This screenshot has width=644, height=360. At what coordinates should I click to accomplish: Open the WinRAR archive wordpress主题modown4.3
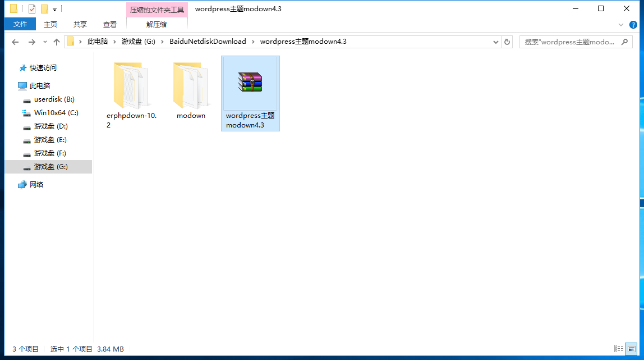tap(250, 84)
